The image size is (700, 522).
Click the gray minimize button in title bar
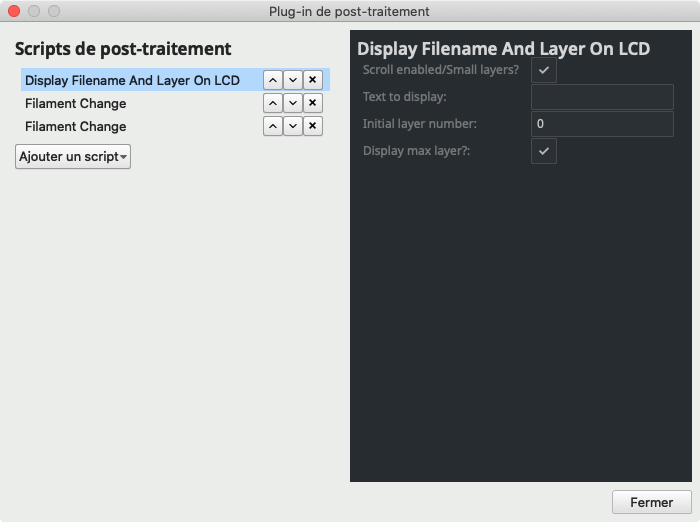[34, 11]
